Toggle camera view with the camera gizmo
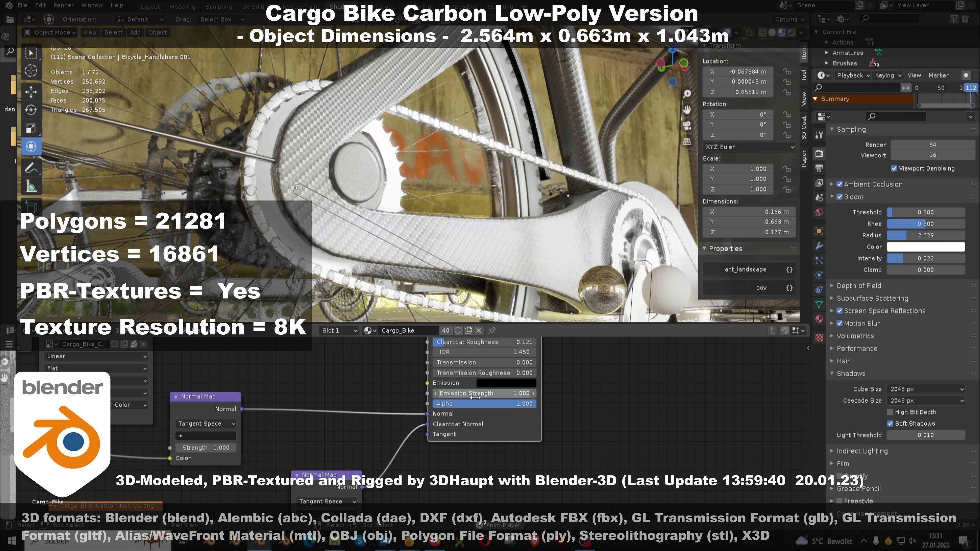 (687, 126)
